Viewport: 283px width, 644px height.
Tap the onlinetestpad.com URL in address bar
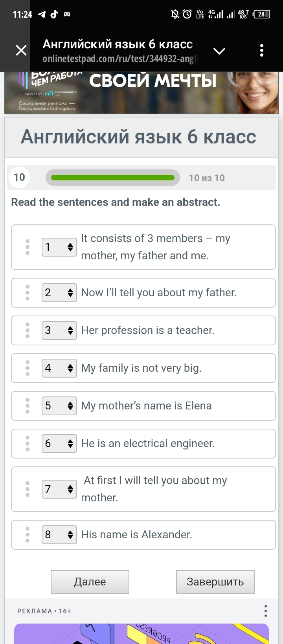[119, 59]
